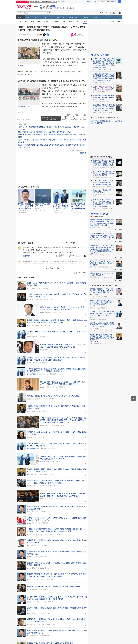Click もっと見る(151件) comments button

[x=52, y=268]
